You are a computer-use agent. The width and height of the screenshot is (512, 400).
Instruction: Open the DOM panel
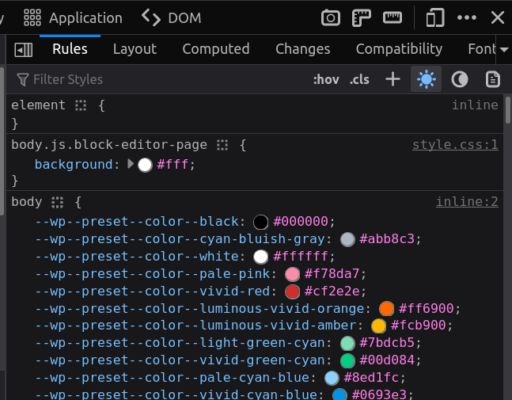pos(171,18)
